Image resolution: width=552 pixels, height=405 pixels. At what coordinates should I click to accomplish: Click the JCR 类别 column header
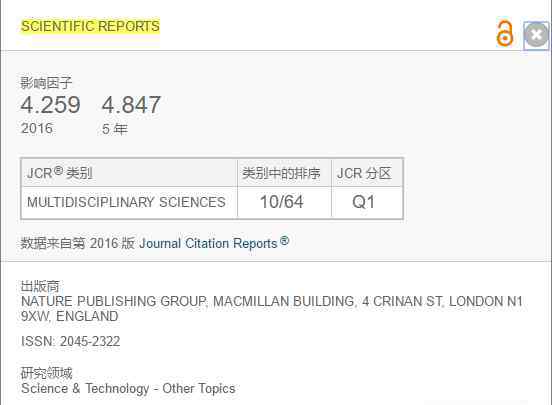[x=129, y=173]
